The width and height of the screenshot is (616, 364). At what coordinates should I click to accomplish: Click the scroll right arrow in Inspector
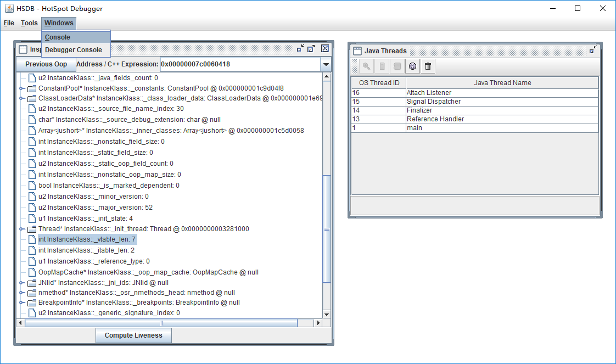tap(318, 323)
